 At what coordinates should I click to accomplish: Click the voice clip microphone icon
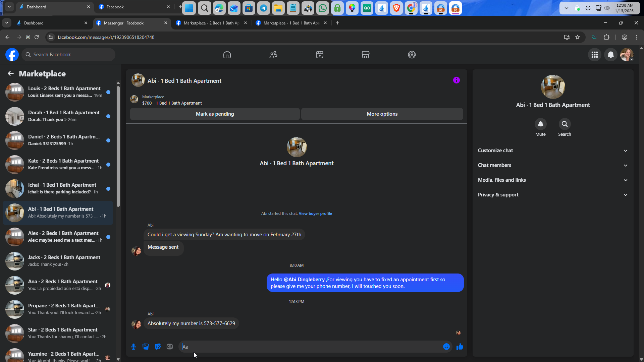pyautogui.click(x=133, y=347)
